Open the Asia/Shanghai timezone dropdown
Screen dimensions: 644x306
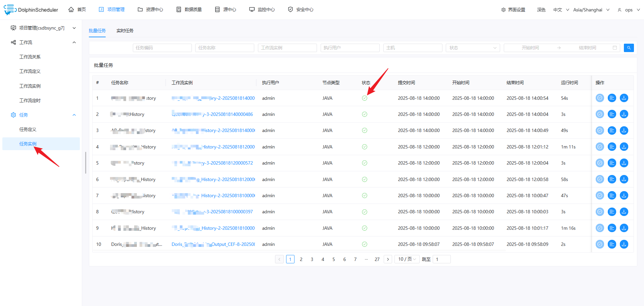tap(591, 9)
